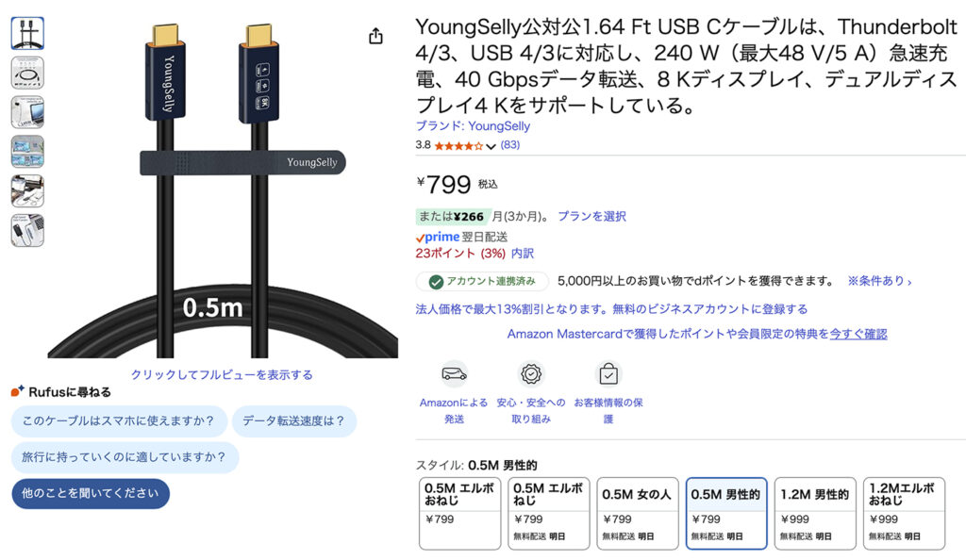Choose the 1.2Mエルボおねじ style option
Image resolution: width=966 pixels, height=560 pixels.
(x=904, y=513)
